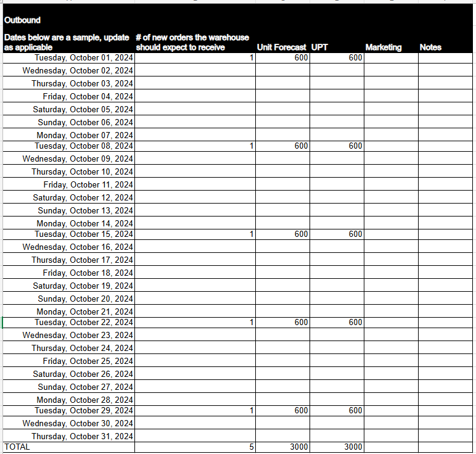Select the cell 'Monday, October 28, 2024'

(68, 399)
